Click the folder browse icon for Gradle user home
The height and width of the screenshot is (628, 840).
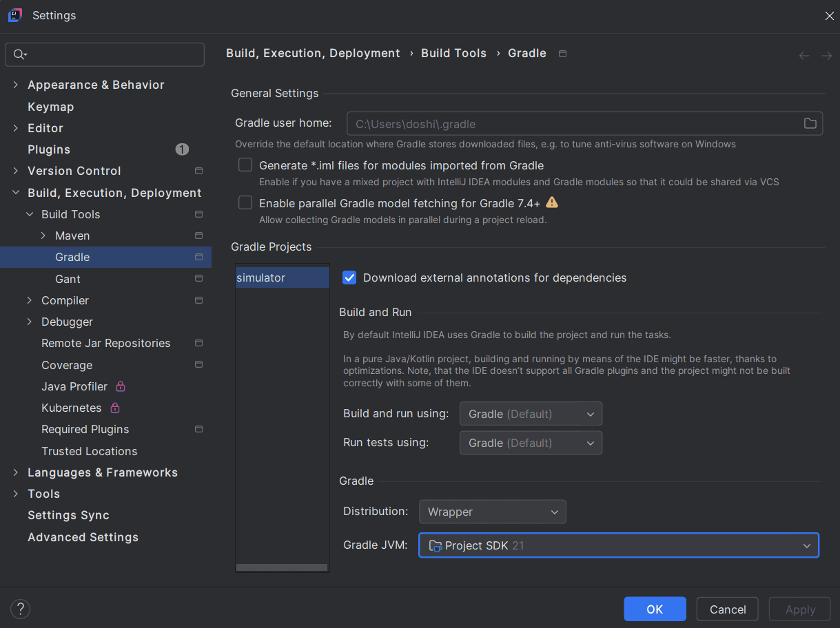pyautogui.click(x=810, y=124)
